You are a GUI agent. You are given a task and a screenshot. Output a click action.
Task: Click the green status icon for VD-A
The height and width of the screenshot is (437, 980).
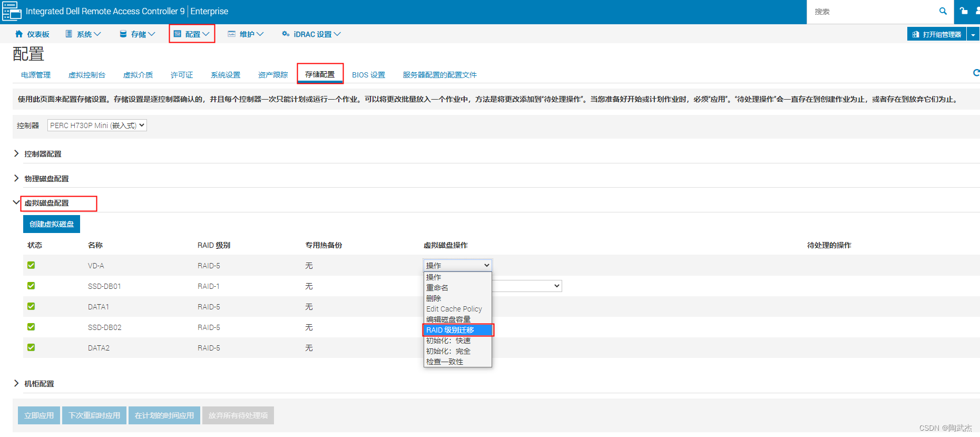(x=31, y=265)
